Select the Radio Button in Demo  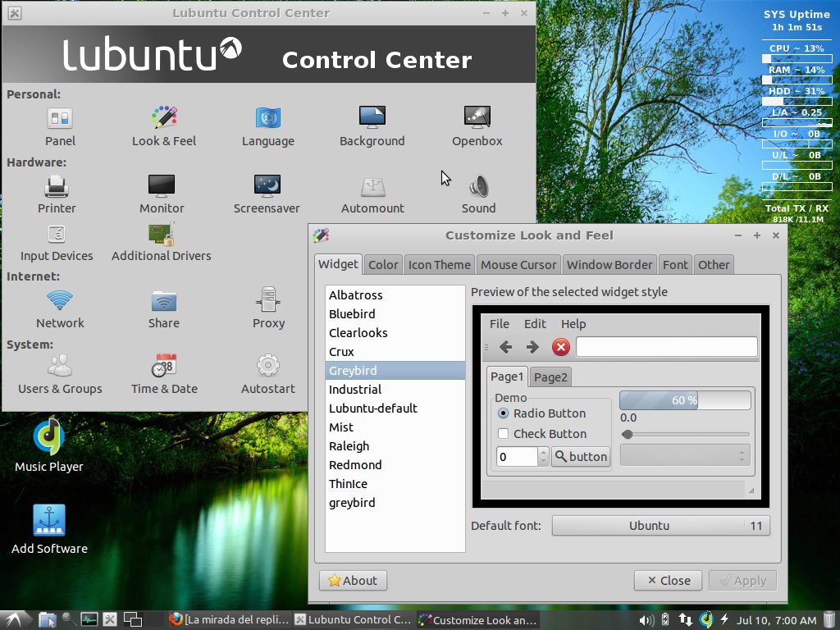[503, 413]
